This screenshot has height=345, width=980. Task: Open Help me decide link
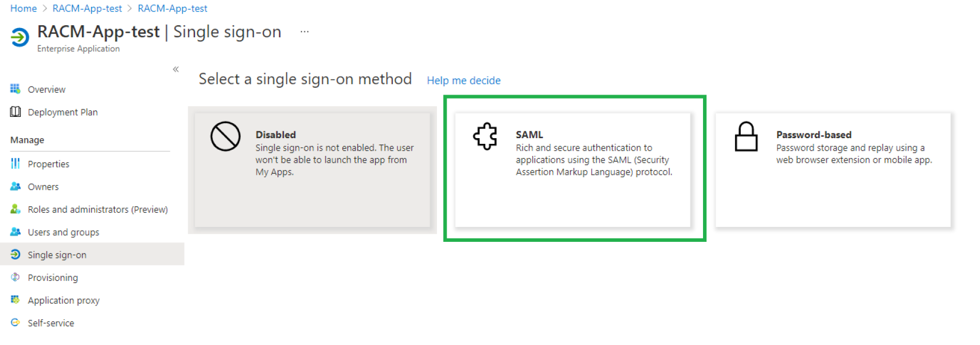463,81
